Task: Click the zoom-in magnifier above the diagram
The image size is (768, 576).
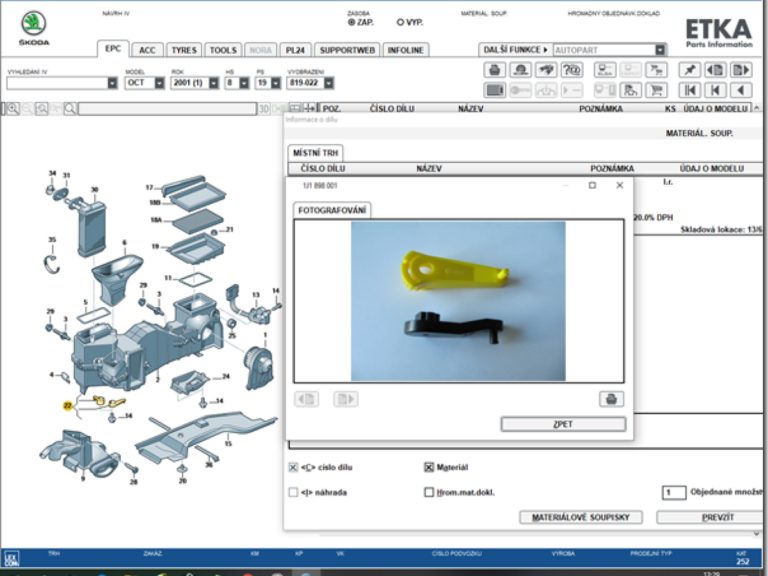Action: point(12,108)
